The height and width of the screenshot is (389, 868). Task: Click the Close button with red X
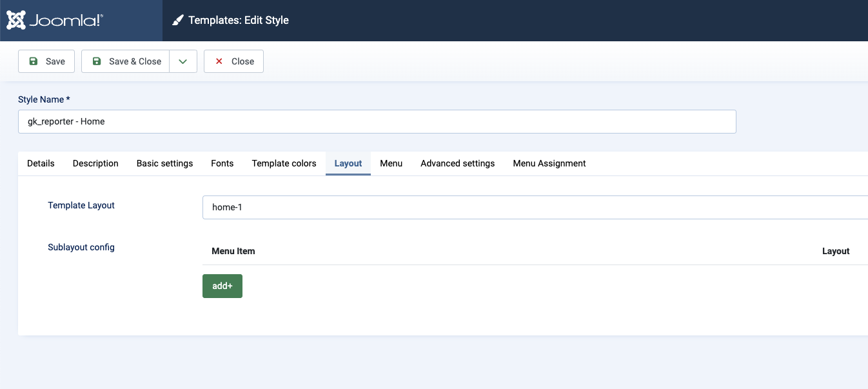(x=233, y=61)
